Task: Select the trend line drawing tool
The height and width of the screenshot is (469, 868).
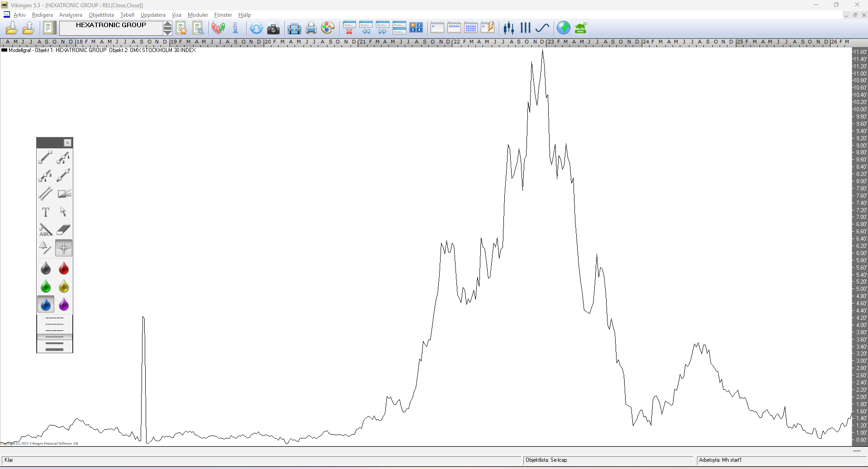Action: (x=45, y=157)
